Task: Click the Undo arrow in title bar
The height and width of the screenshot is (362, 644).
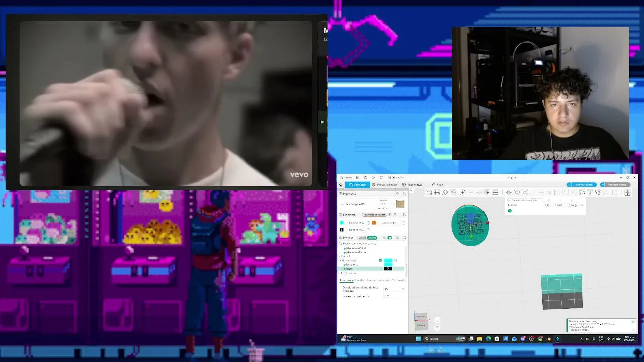Action: coord(373,177)
